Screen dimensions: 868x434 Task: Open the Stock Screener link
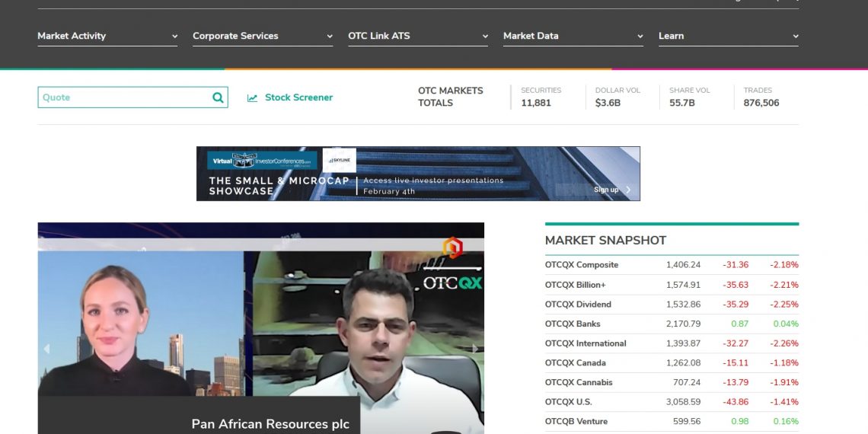pyautogui.click(x=299, y=97)
